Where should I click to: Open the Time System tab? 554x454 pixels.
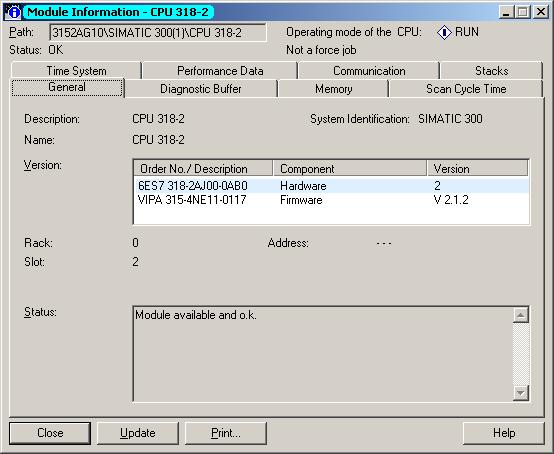click(x=76, y=71)
